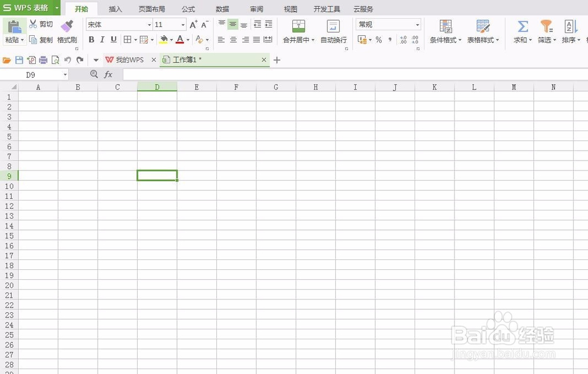This screenshot has width=588, height=374.
Task: Click the clear formatting eraser icon
Action: click(x=199, y=39)
